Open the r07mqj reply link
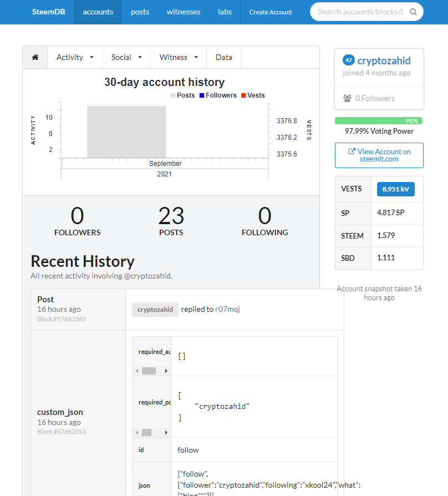Screen dimensions: 448x496 click(x=228, y=309)
